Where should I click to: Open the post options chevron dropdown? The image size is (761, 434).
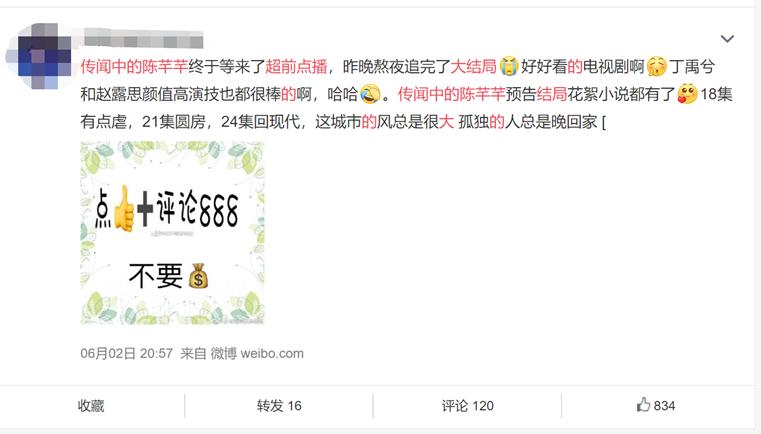click(x=727, y=38)
